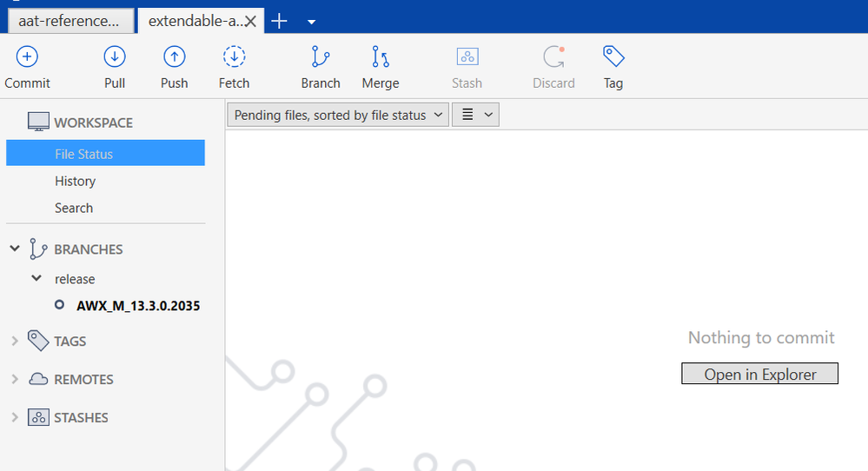Click the REMOTES heading text

coord(83,380)
